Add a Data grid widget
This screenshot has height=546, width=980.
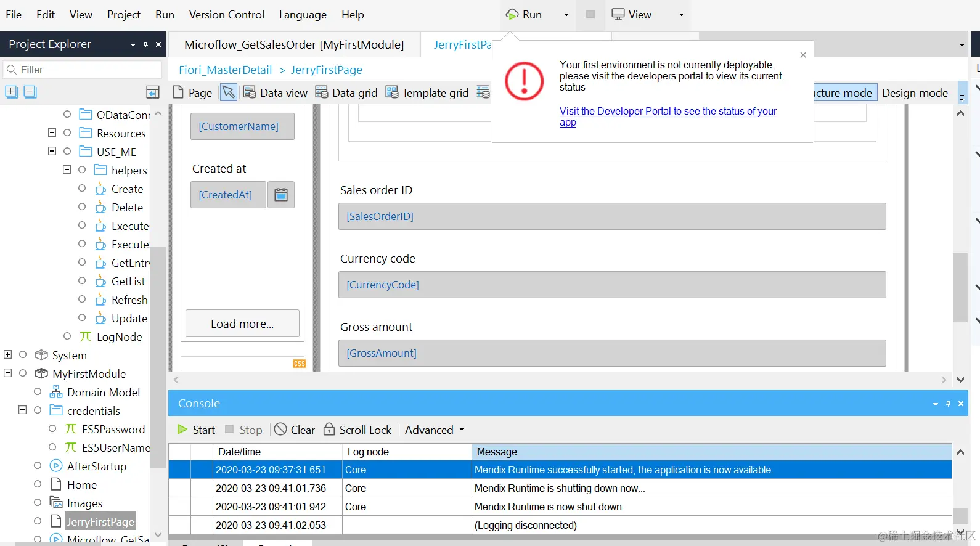click(346, 92)
